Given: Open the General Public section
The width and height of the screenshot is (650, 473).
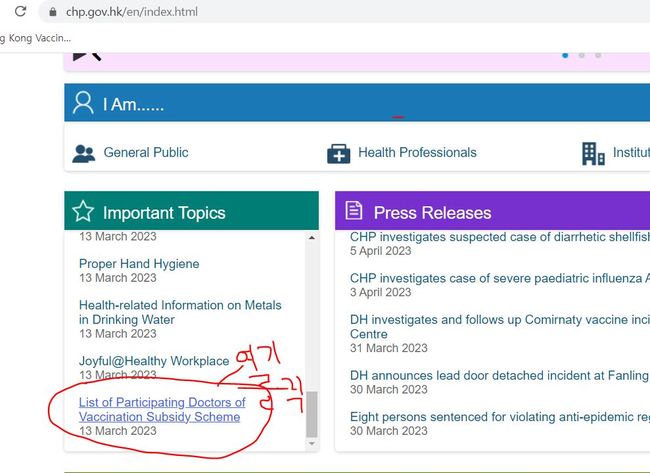Looking at the screenshot, I should click(x=145, y=153).
